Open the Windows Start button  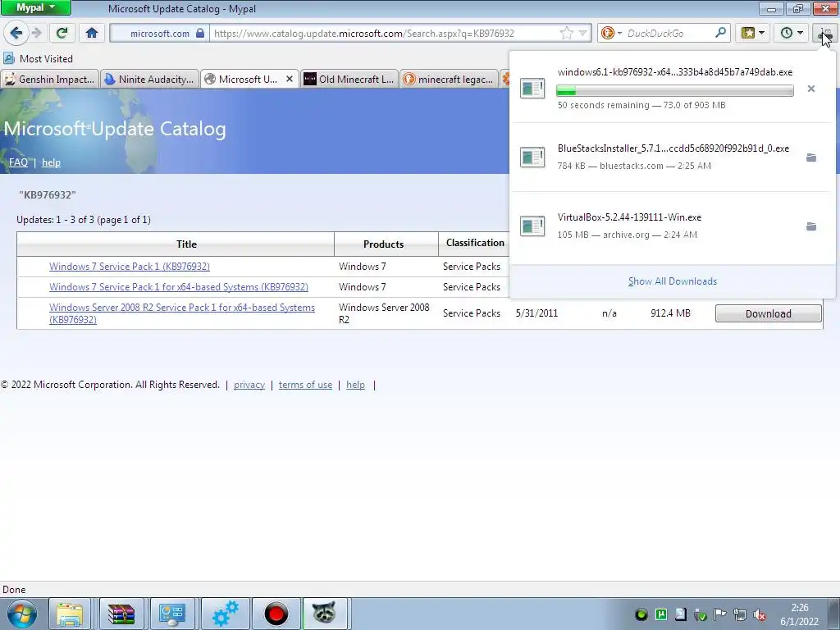pyautogui.click(x=22, y=614)
